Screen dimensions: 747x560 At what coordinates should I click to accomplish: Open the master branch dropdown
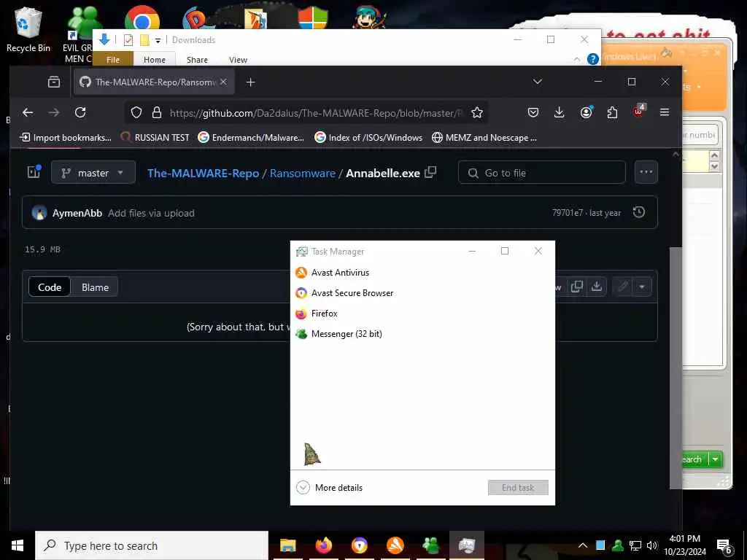pos(93,172)
